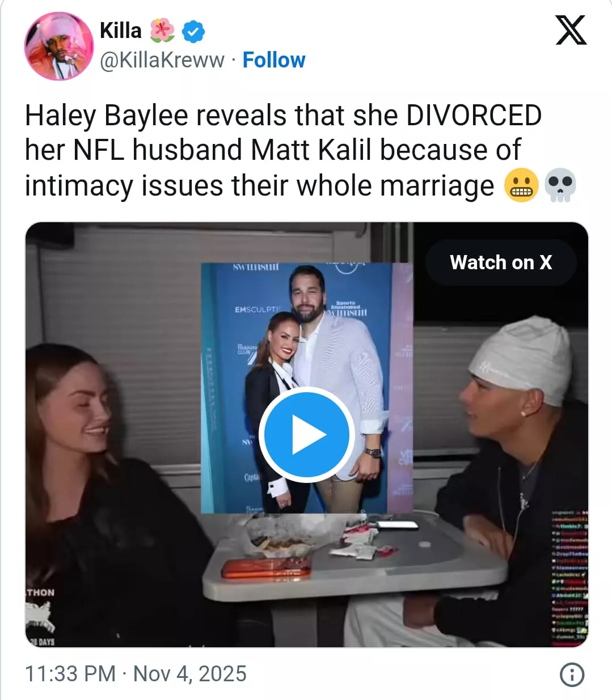The height and width of the screenshot is (700, 612).
Task: Click the Watch on X button
Action: tap(501, 262)
